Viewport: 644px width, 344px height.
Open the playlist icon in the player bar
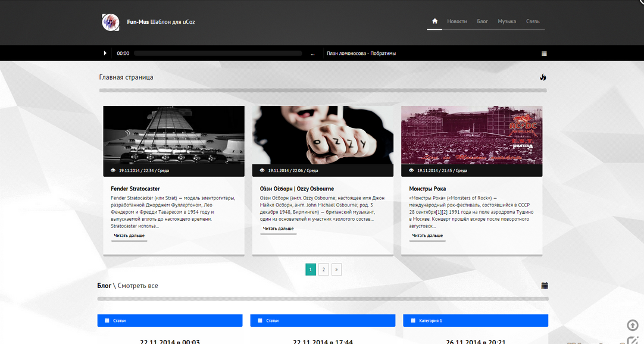click(x=544, y=54)
